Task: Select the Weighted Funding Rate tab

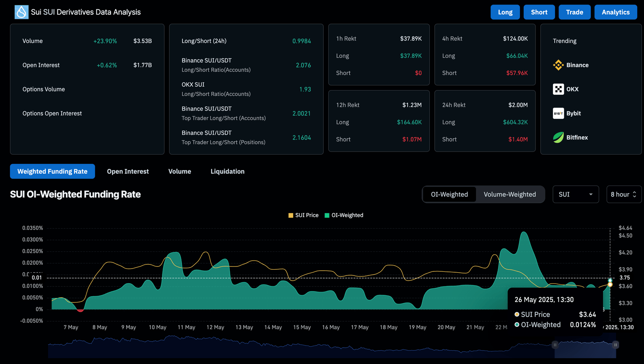Action: point(52,171)
